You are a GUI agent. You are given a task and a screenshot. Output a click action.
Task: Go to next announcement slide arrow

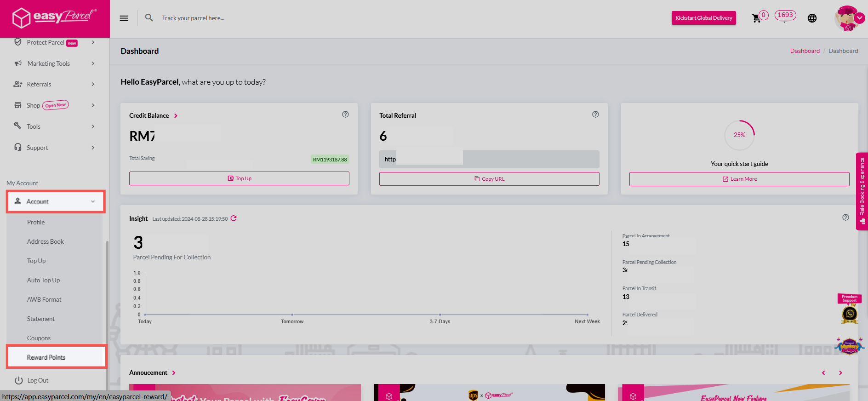(x=840, y=373)
